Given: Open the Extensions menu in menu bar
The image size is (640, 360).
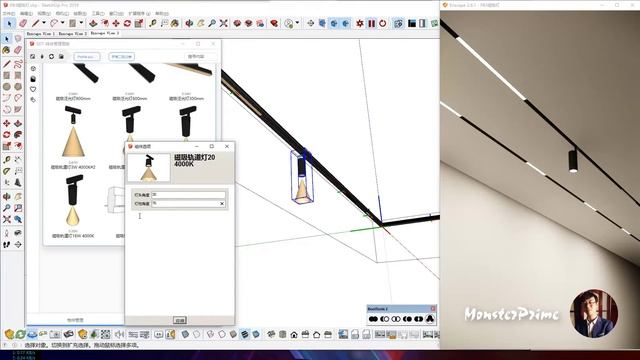Looking at the screenshot, I should coord(139,13).
